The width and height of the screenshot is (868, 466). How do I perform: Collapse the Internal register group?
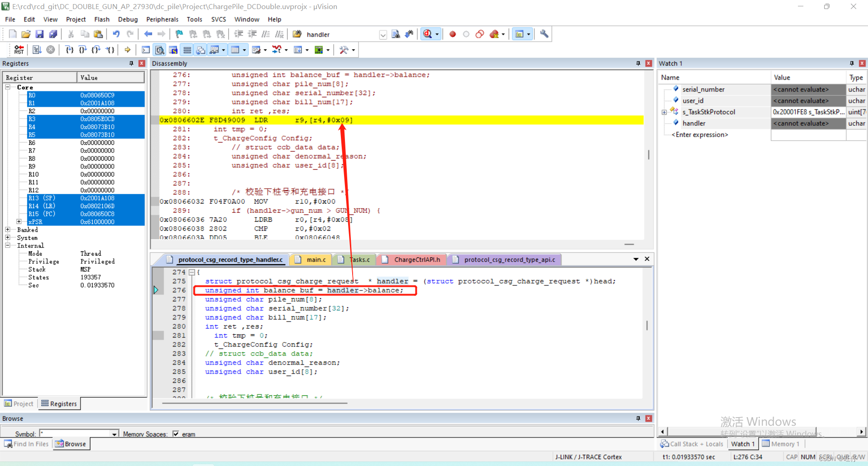[8, 245]
